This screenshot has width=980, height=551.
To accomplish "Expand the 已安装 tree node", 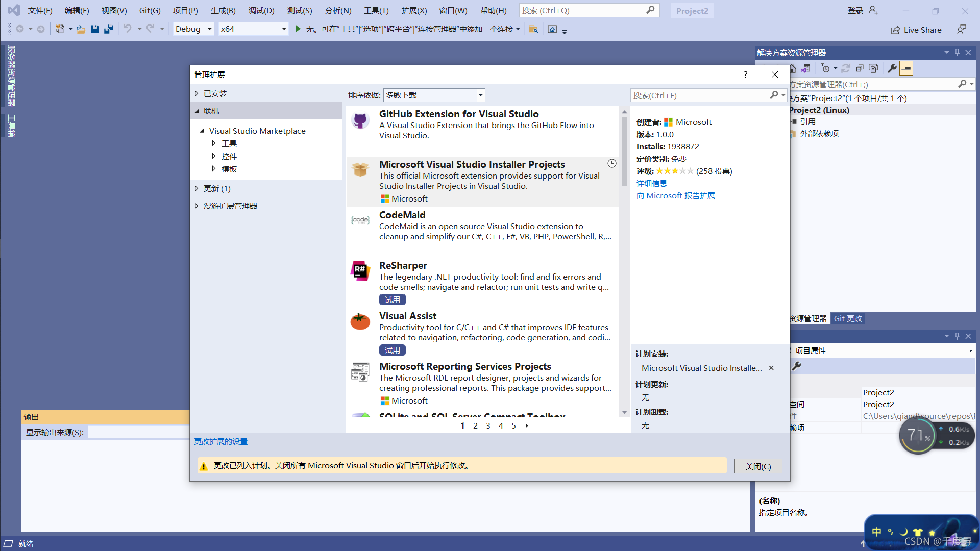I will point(197,93).
